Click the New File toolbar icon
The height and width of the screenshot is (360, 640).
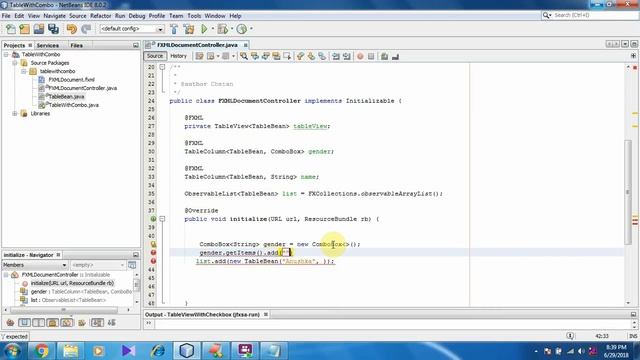pos(11,29)
